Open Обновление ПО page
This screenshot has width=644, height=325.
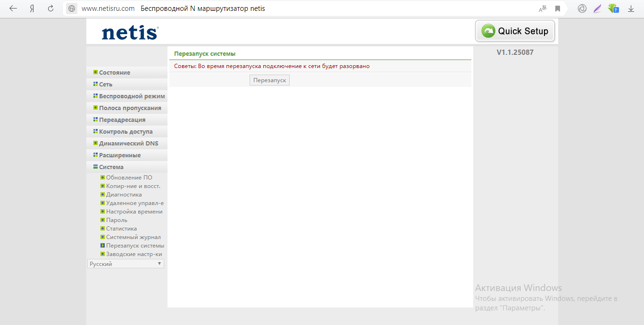coord(129,178)
